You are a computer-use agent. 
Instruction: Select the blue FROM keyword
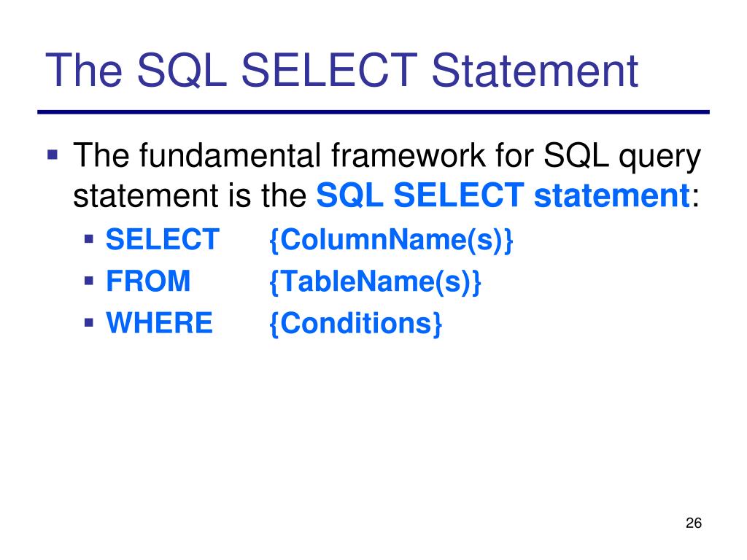(x=148, y=281)
